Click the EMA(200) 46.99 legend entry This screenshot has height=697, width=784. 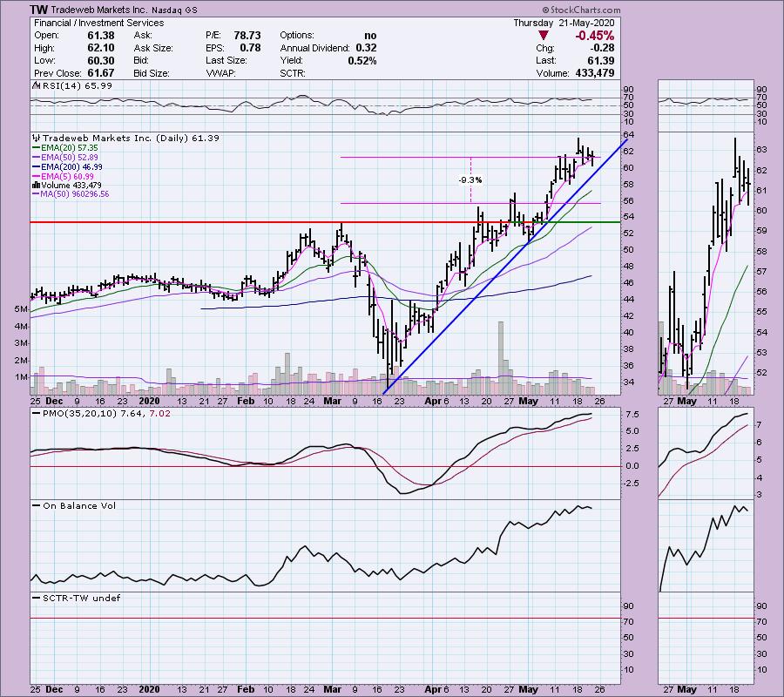coord(67,167)
